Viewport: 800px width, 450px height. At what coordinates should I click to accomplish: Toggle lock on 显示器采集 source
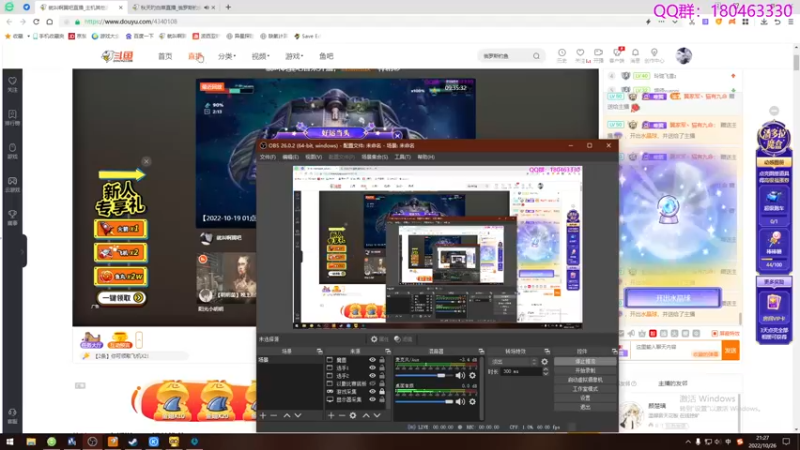[382, 399]
